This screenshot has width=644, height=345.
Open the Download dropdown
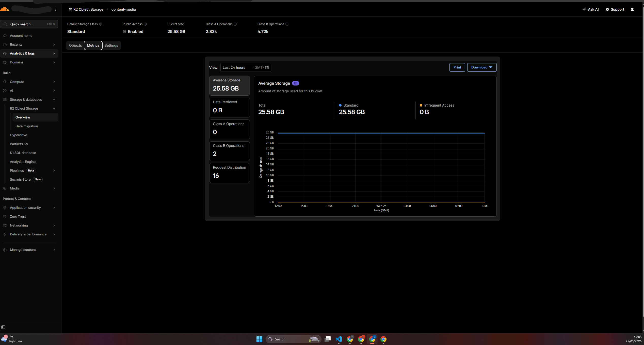[481, 67]
